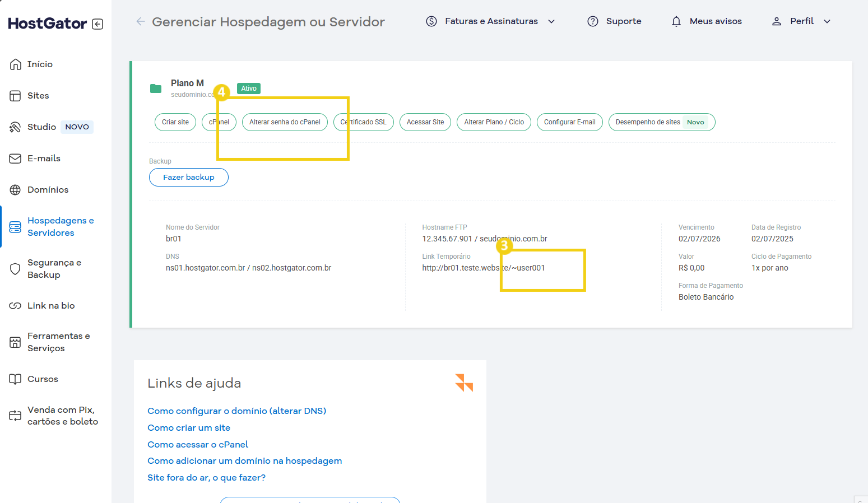The height and width of the screenshot is (503, 868).
Task: Click the Boleto Bancário payment method text
Action: [x=706, y=297]
